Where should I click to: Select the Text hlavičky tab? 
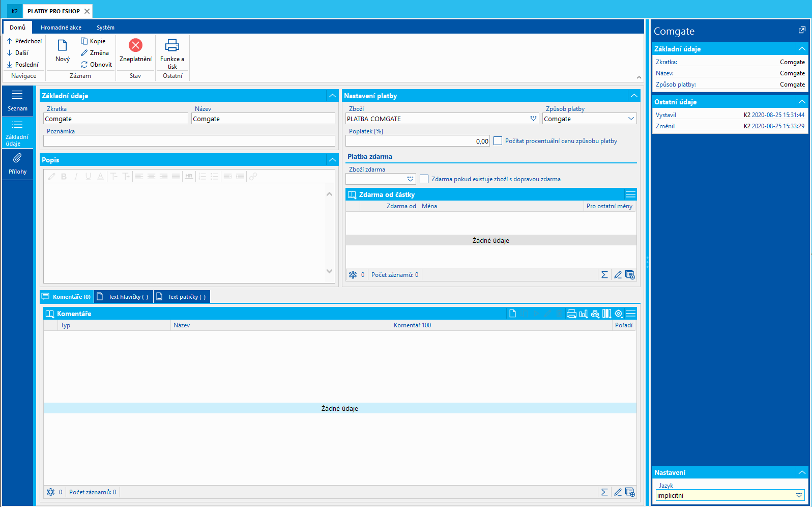coord(124,297)
